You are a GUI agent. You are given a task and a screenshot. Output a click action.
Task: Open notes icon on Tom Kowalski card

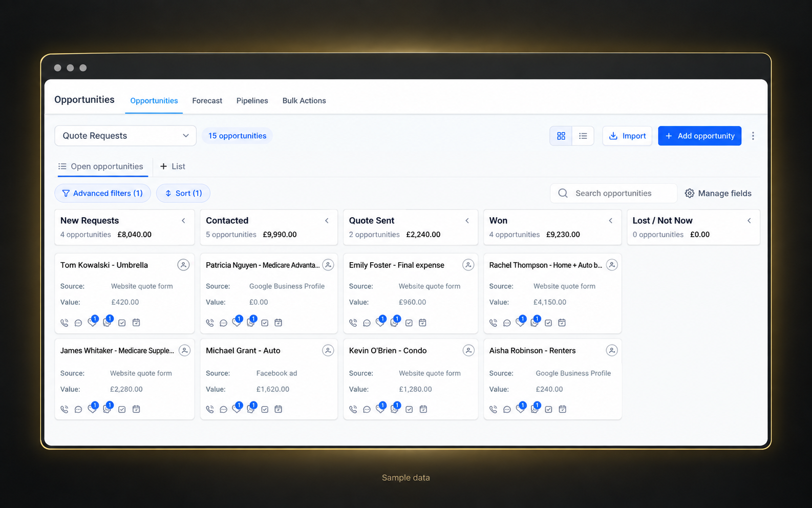coord(107,322)
